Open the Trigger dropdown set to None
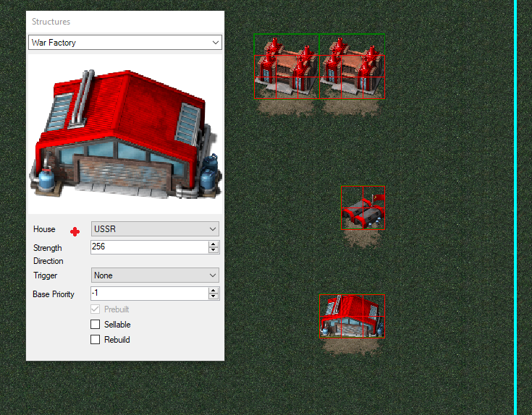The image size is (532, 415). coord(155,275)
